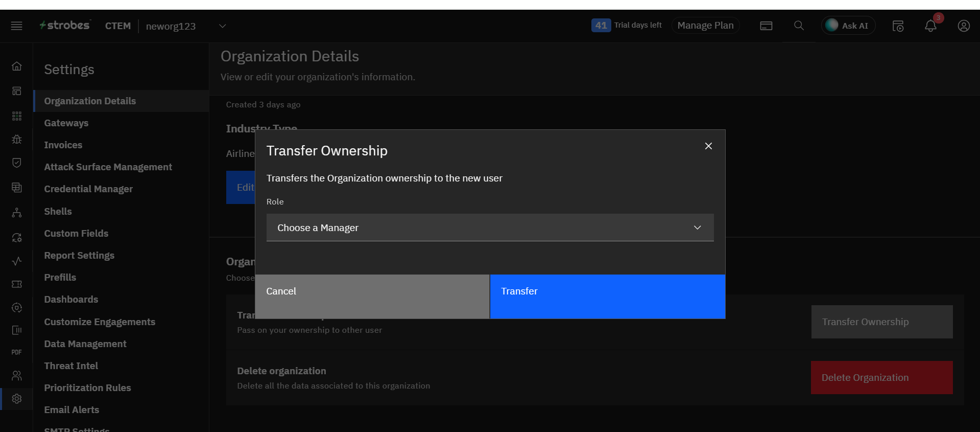The height and width of the screenshot is (432, 980).
Task: Click the search magnifier icon
Action: point(799,26)
